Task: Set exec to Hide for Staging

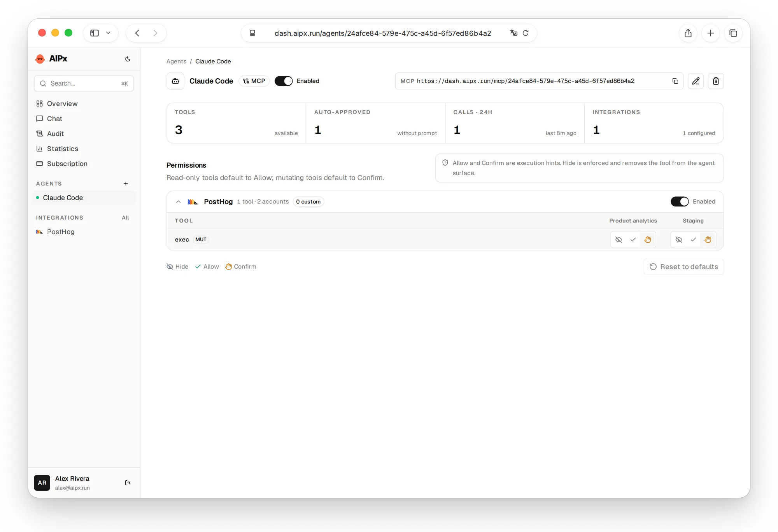Action: [x=679, y=240]
